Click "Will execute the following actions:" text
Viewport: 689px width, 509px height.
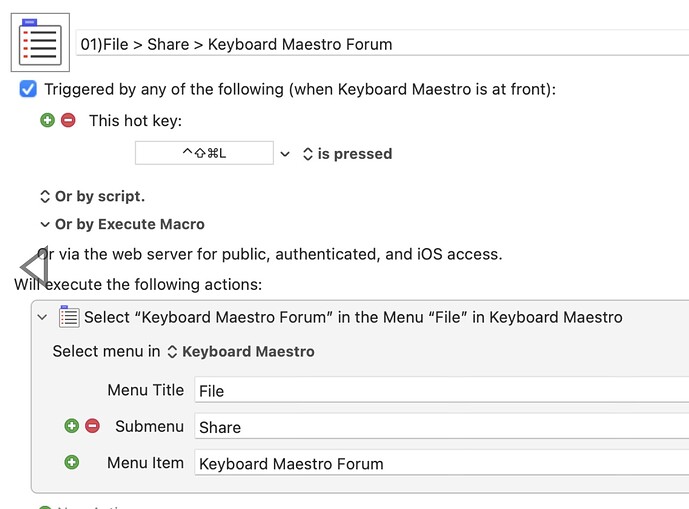pyautogui.click(x=138, y=284)
